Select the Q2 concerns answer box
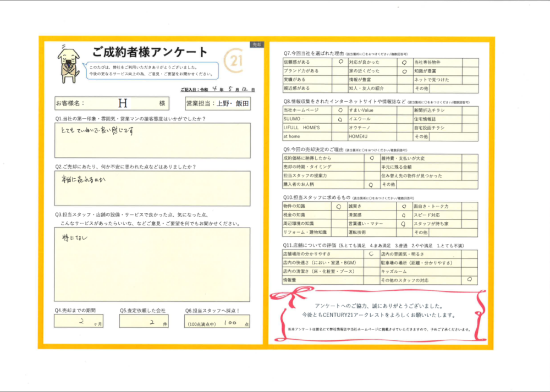Screen dimensions: 550x392 click(x=152, y=188)
